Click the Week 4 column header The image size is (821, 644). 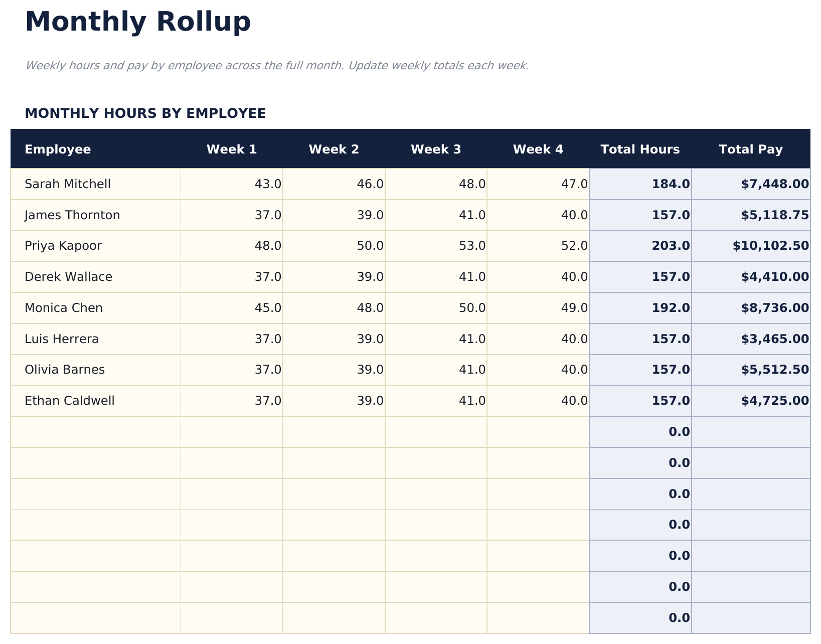point(539,149)
